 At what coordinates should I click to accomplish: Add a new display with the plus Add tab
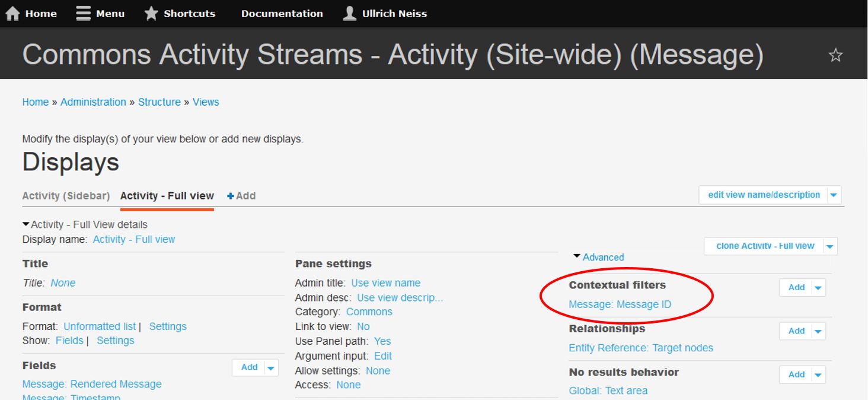coord(241,196)
